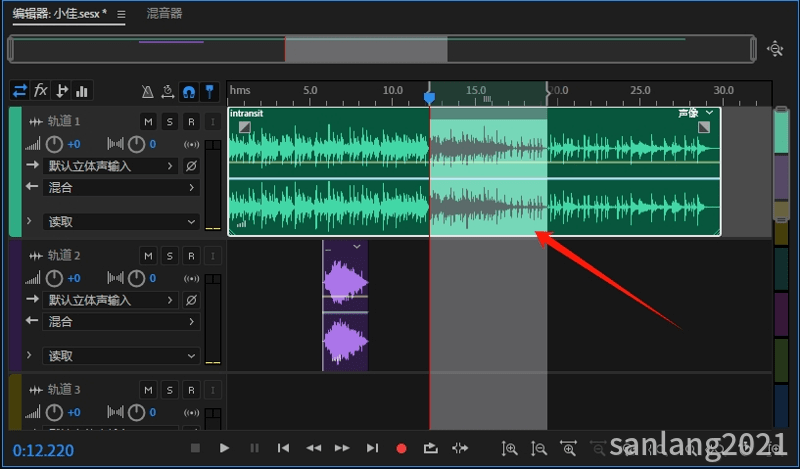Click Zoom In time icon
This screenshot has width=800, height=469.
click(568, 449)
